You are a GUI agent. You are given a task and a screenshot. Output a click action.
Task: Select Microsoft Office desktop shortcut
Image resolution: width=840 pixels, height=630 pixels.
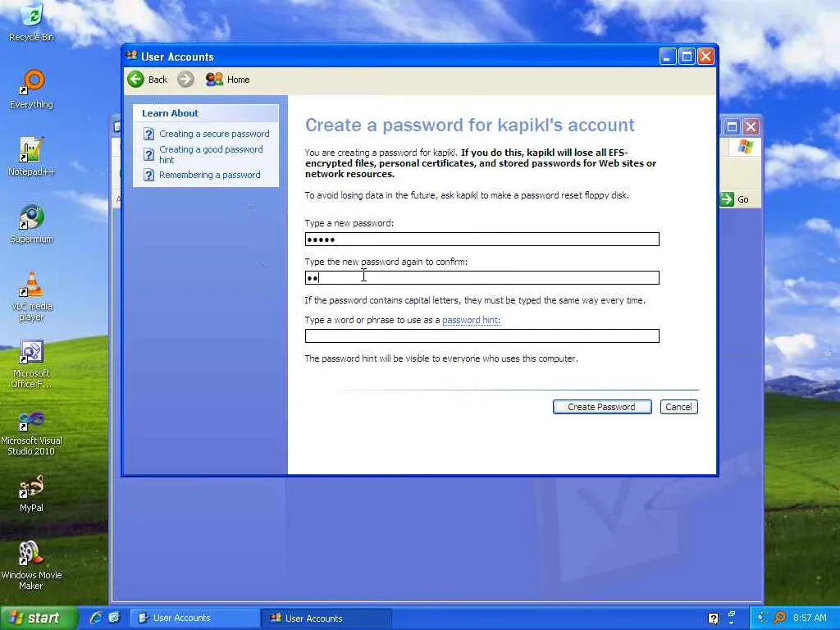[x=32, y=363]
